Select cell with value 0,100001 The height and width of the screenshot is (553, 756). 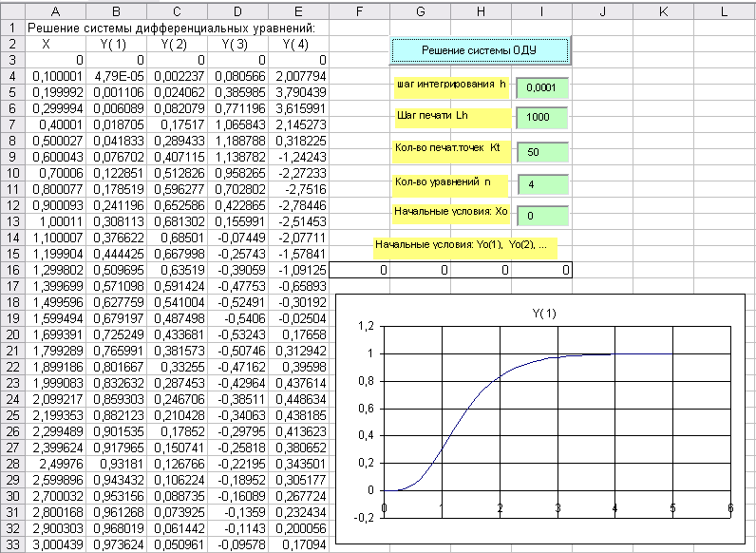(55, 76)
